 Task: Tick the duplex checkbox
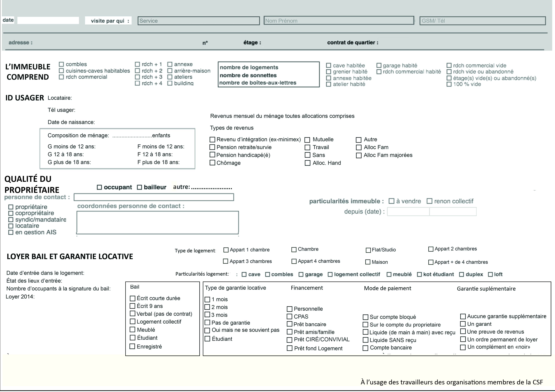pos(461,275)
